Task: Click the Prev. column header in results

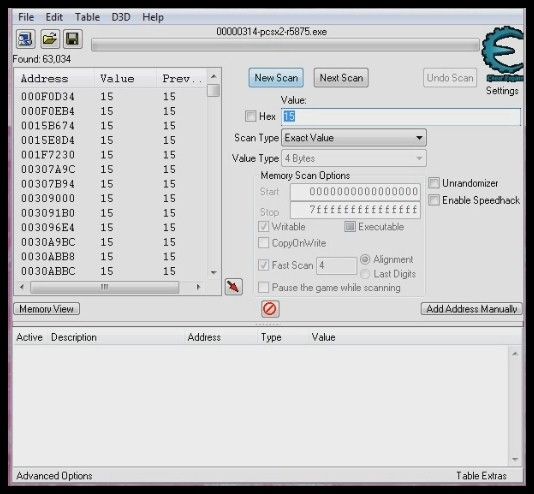Action: 182,79
